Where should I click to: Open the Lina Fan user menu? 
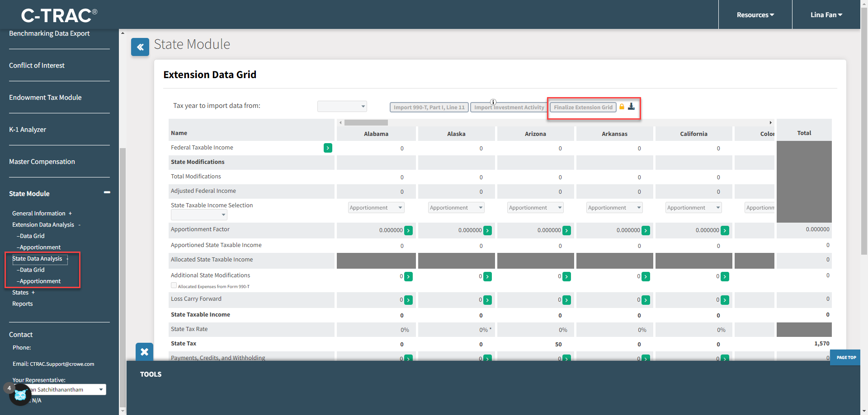[826, 15]
